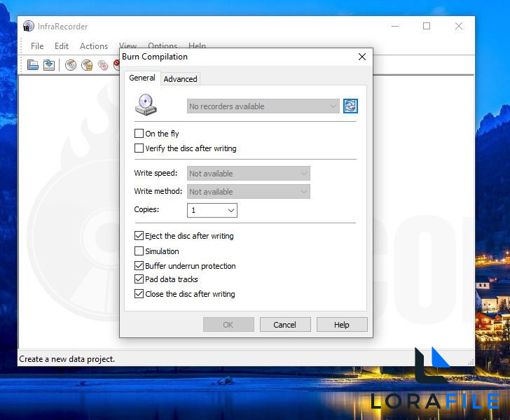Screen dimensions: 510x420
Task: Close the InfraRecorder main window
Action: click(459, 26)
